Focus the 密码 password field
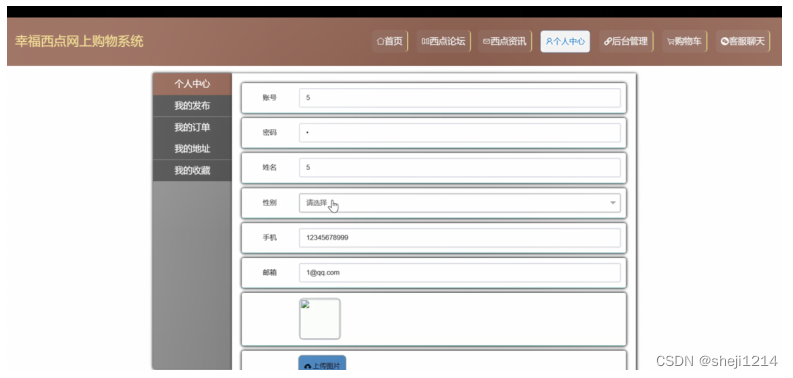793x378 pixels. coord(460,133)
